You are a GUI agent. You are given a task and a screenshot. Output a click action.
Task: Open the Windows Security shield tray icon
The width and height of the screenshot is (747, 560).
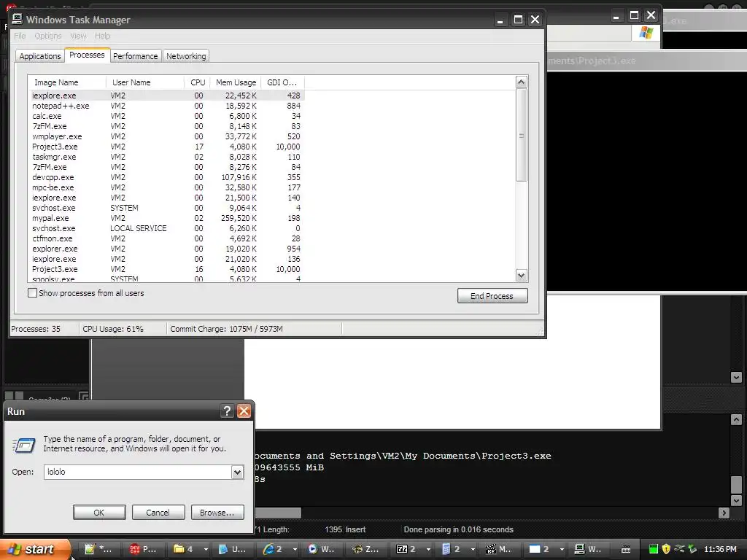pos(666,549)
